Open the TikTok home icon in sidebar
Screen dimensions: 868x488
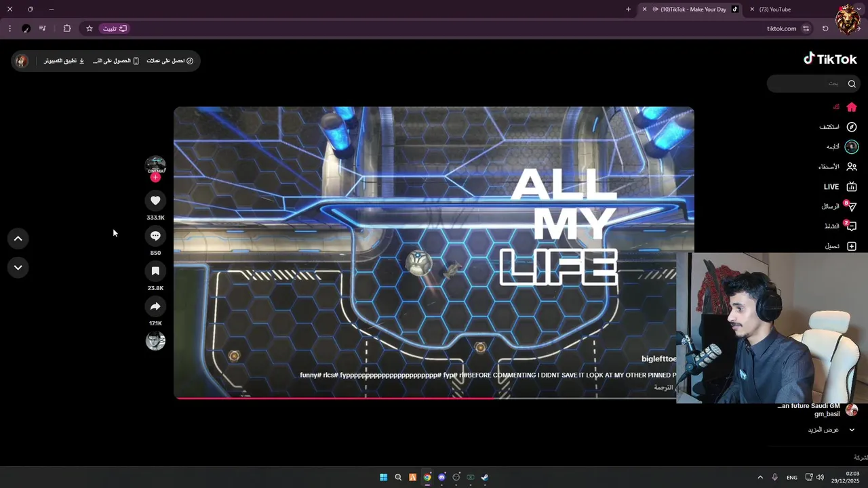(852, 107)
